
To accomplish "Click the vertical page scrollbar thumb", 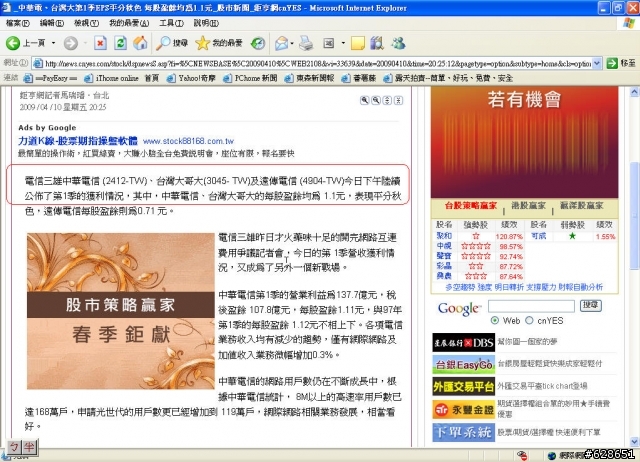I will click(634, 215).
